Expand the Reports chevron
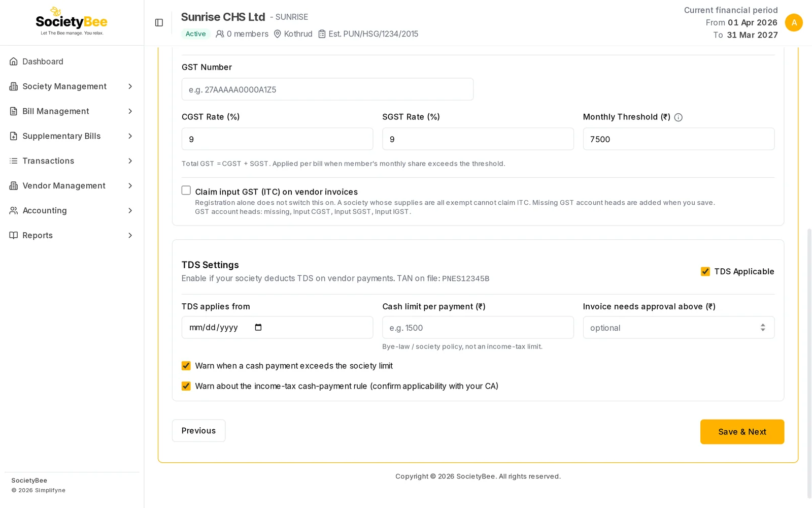This screenshot has height=508, width=812. click(130, 235)
